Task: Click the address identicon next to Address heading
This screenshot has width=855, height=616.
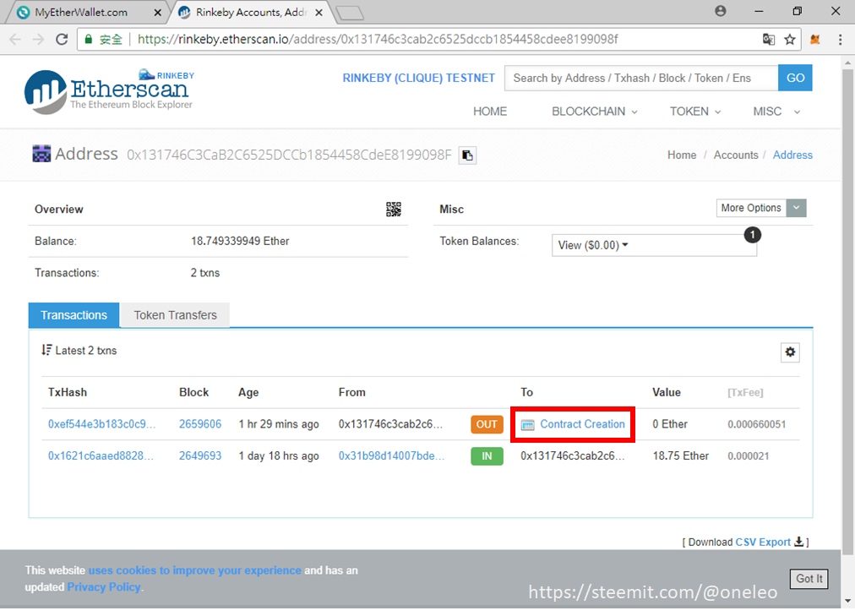Action: [x=41, y=154]
